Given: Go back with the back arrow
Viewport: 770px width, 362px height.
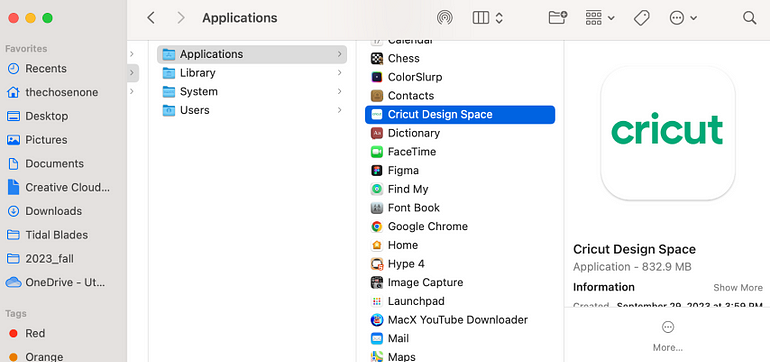Looking at the screenshot, I should [x=151, y=18].
